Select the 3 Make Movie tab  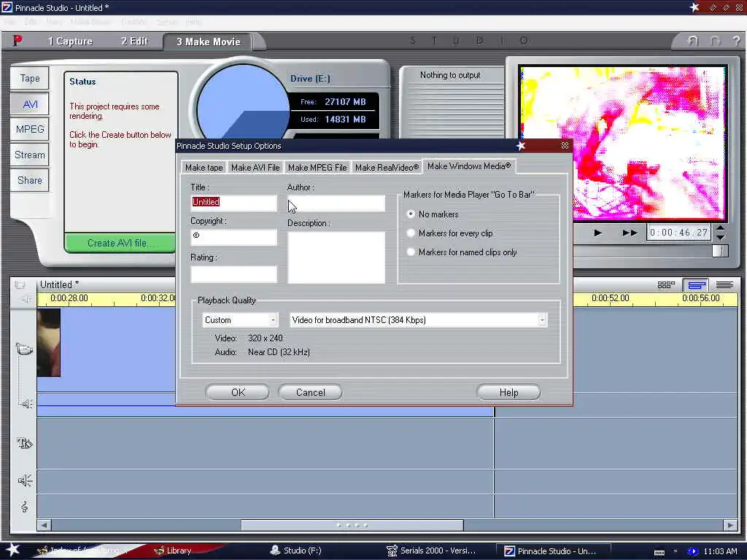pos(208,42)
